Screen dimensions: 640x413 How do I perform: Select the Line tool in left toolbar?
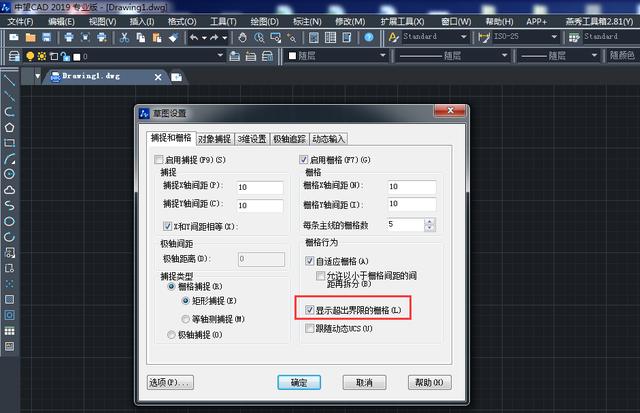[9, 80]
